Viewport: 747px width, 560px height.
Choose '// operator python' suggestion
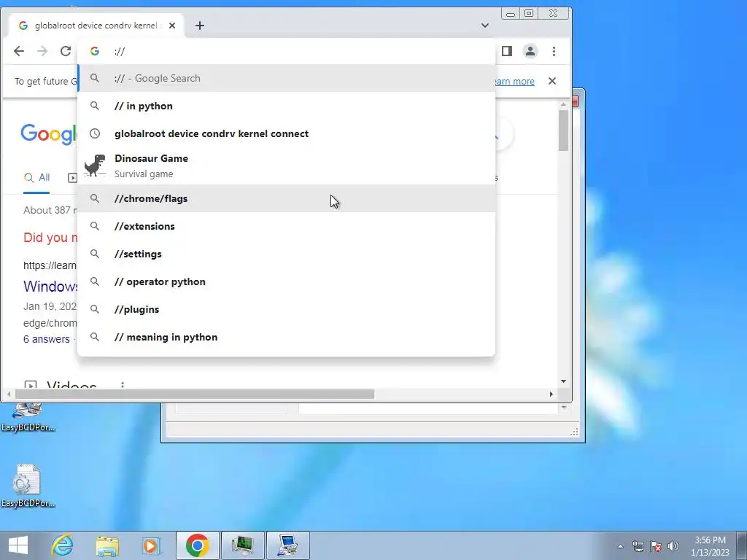point(286,281)
